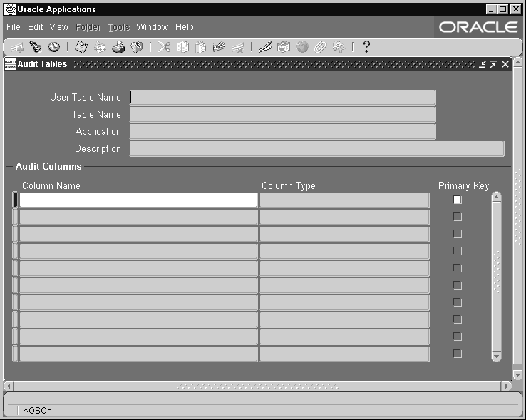The height and width of the screenshot is (420, 526).
Task: Click the Attachments paperclip icon
Action: click(x=320, y=47)
